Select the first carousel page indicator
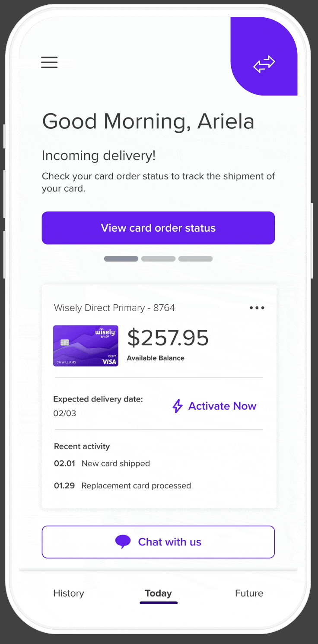The height and width of the screenshot is (644, 318). click(121, 259)
